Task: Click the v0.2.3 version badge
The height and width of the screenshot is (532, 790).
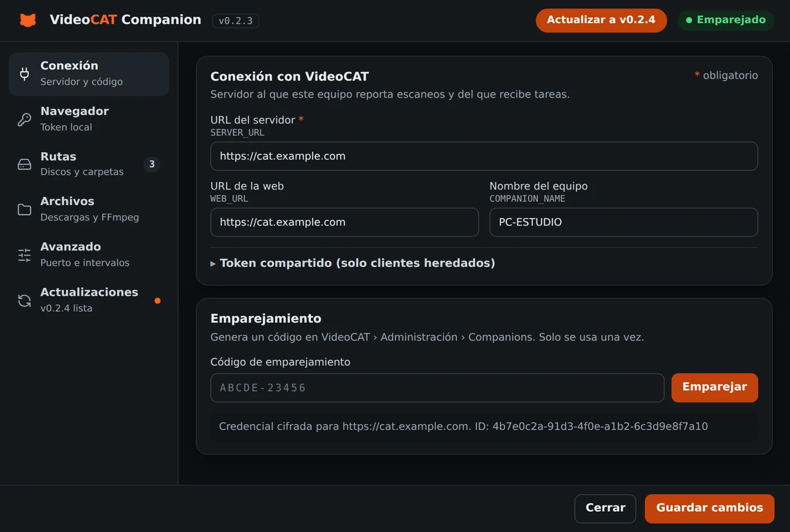Action: tap(235, 21)
